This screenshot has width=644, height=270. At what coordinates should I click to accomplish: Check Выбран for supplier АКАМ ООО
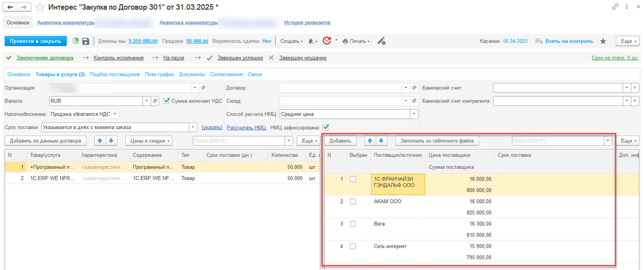tap(353, 201)
